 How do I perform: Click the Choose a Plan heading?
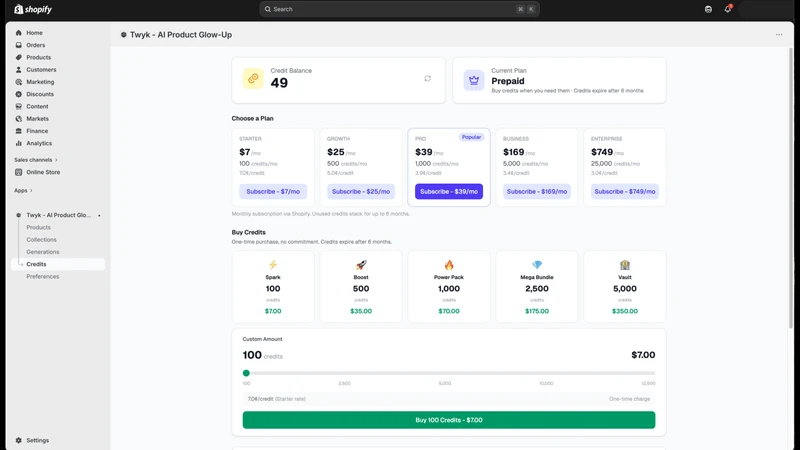[253, 118]
